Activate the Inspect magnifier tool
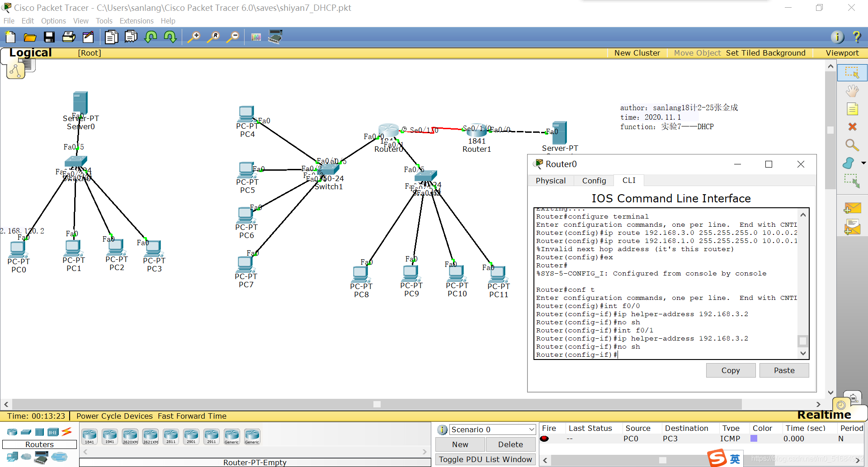 [852, 145]
